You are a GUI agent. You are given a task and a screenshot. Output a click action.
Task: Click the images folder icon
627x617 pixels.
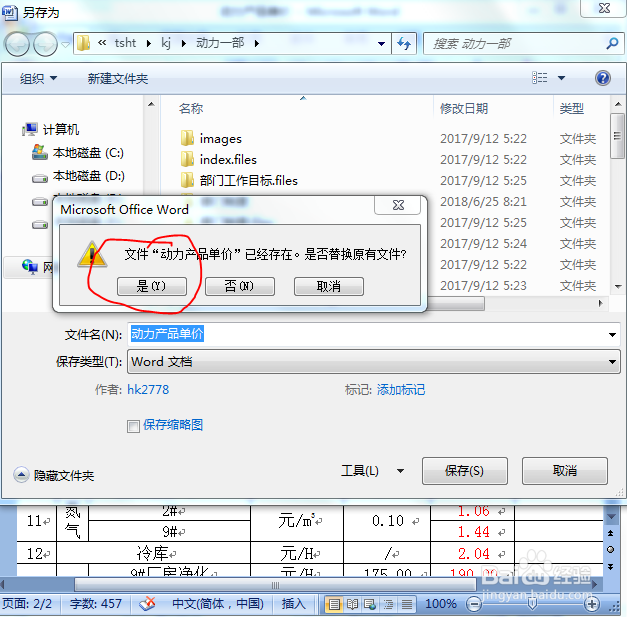(187, 138)
